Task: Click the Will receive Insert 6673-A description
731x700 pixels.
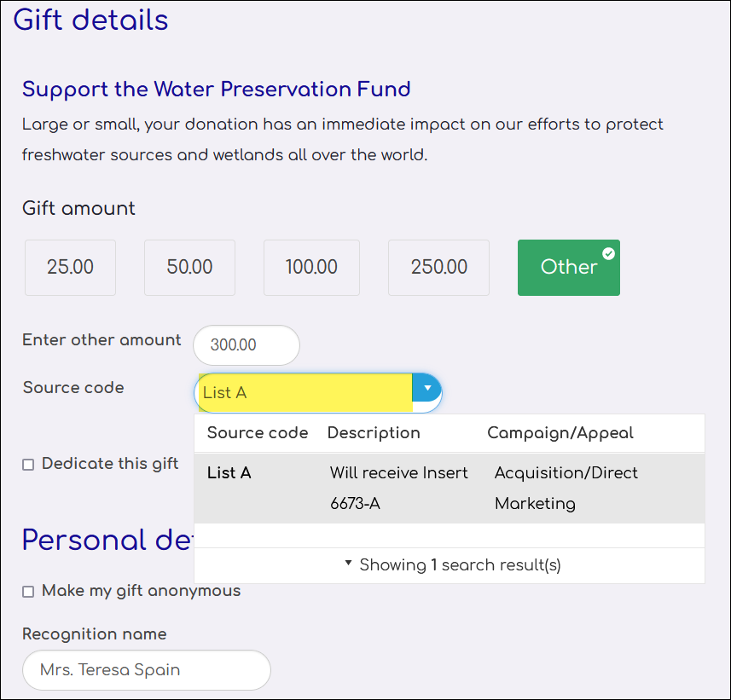Action: (399, 488)
